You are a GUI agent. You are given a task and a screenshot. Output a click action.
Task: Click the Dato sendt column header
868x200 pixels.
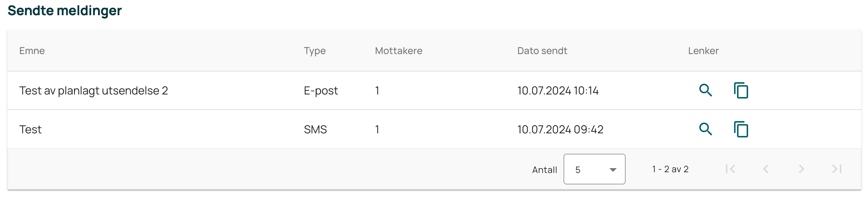click(542, 51)
